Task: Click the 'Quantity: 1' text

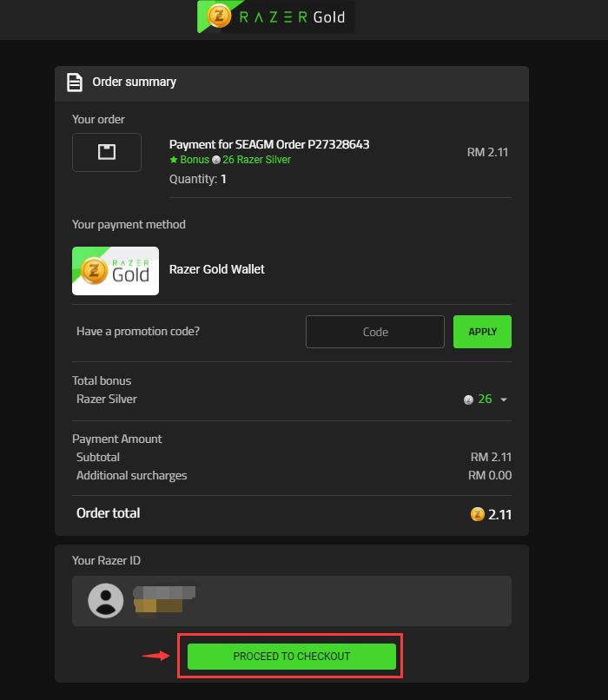Action: tap(198, 179)
